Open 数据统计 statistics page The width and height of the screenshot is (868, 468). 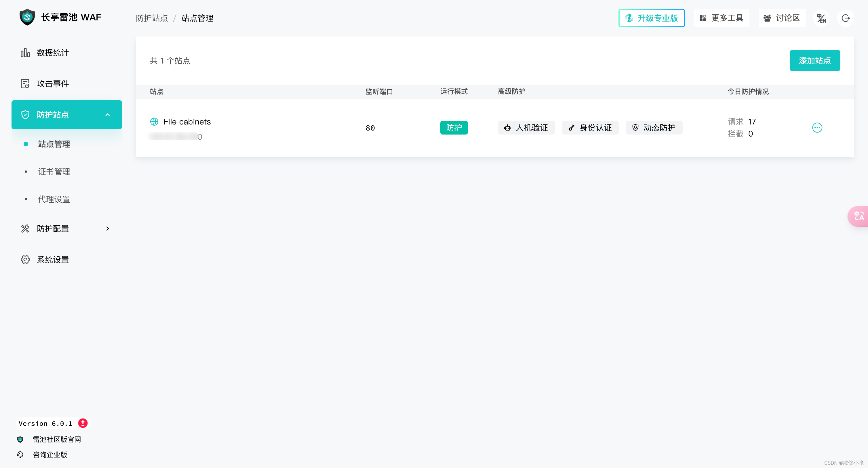(53, 53)
